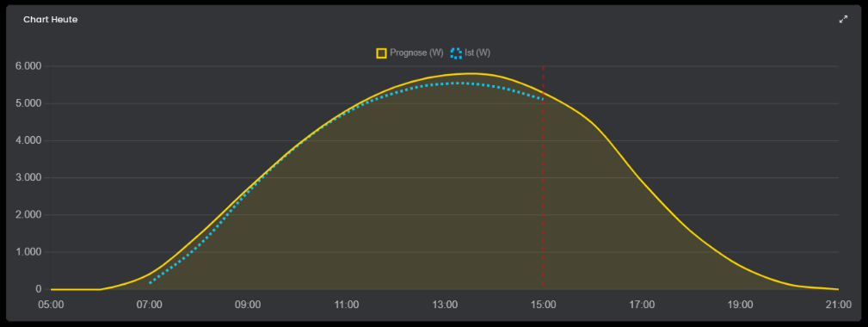Click the red dashed 15:00 time marker
Image resolution: width=868 pixels, height=327 pixels.
pos(543,177)
